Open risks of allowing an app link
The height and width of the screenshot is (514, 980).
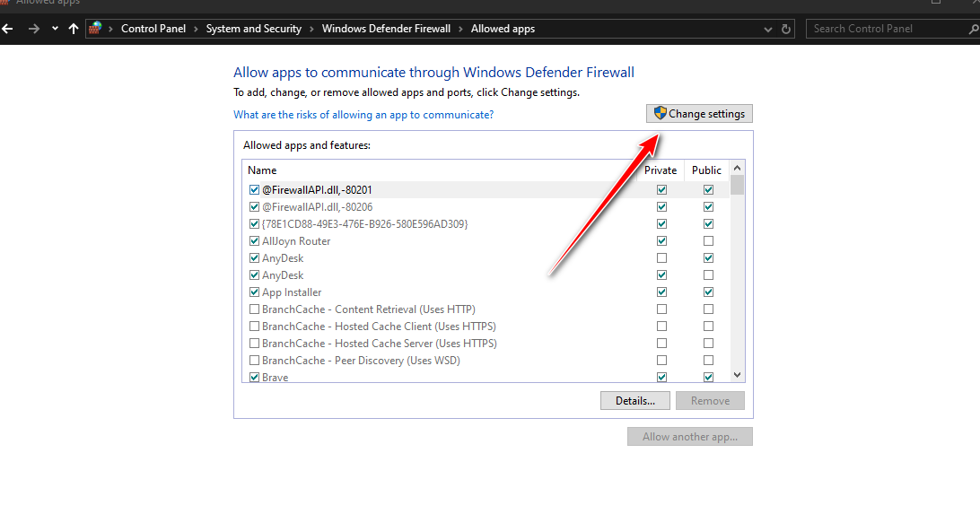coord(363,115)
